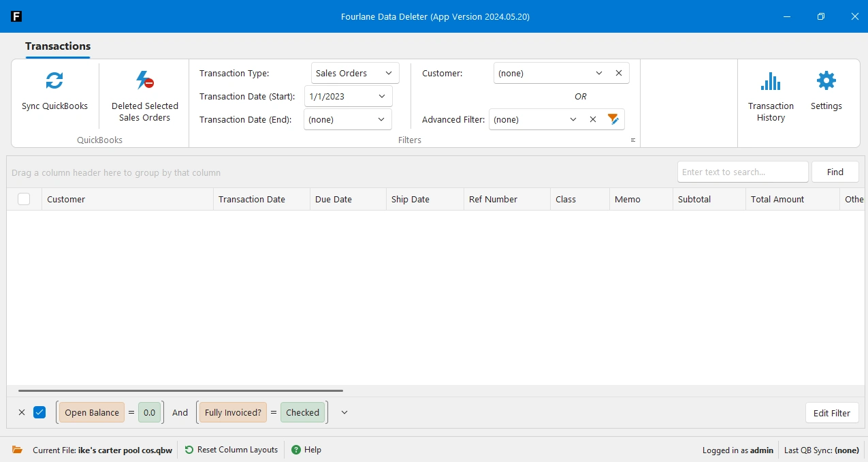Open the Transaction Date (End) dropdown
The width and height of the screenshot is (868, 462).
(x=381, y=119)
